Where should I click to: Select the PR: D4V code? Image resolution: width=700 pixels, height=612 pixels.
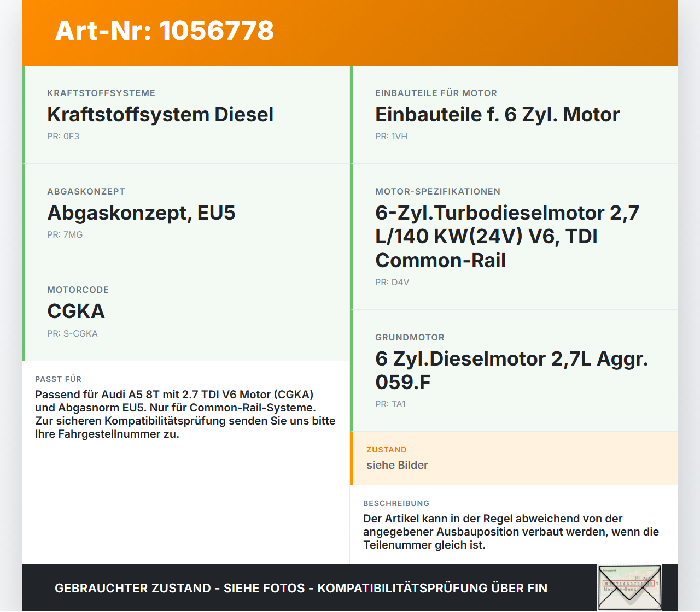click(392, 283)
